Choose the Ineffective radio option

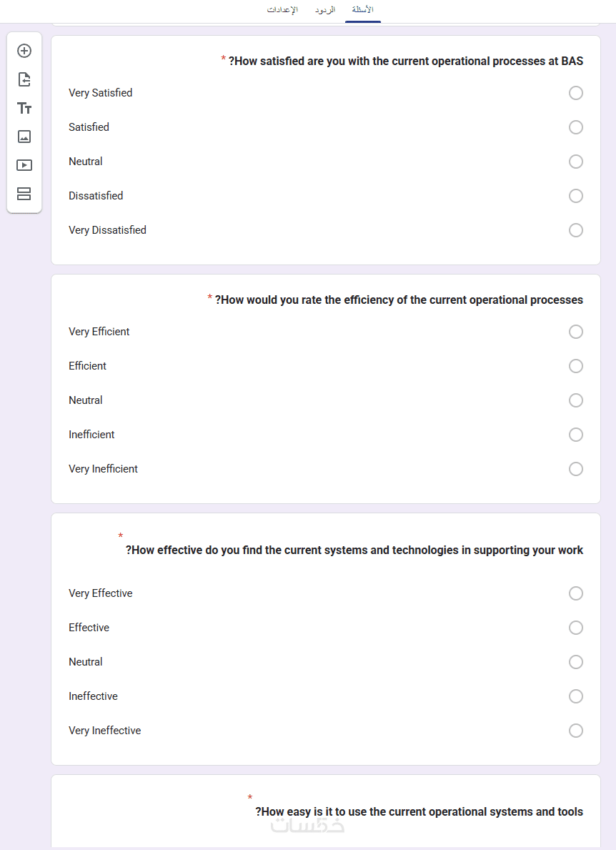(x=576, y=696)
